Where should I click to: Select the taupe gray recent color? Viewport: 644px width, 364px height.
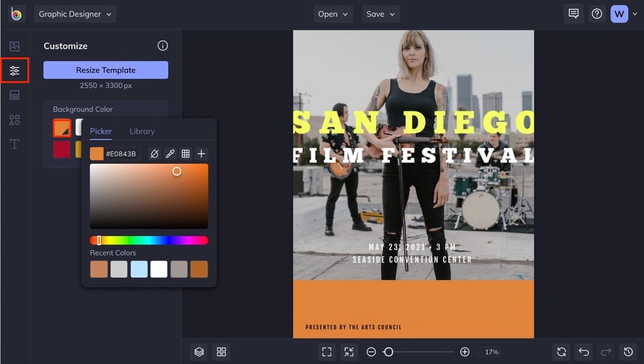[179, 269]
